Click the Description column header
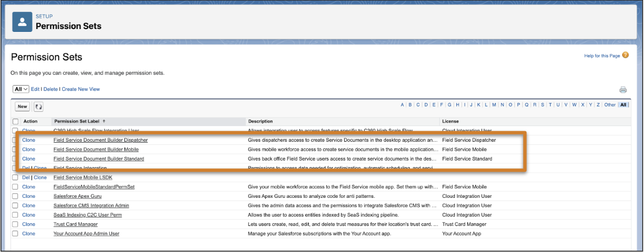This screenshot has height=252, width=644. pyautogui.click(x=261, y=121)
